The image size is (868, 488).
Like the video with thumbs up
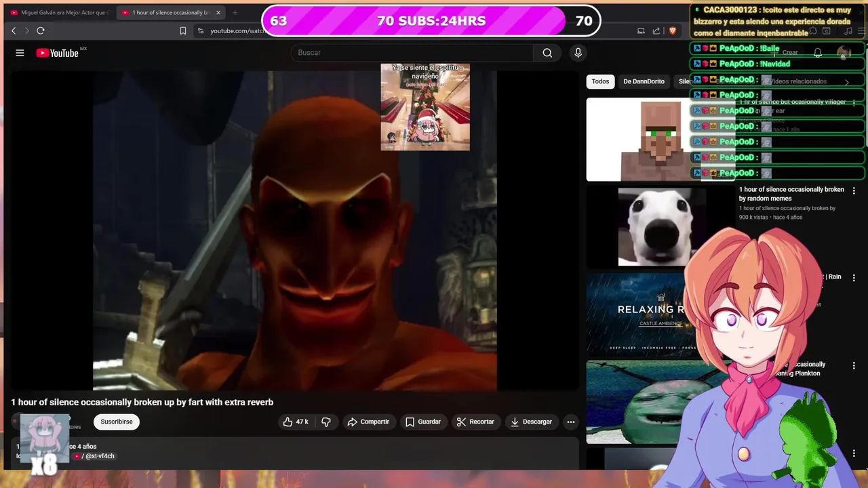(x=295, y=422)
